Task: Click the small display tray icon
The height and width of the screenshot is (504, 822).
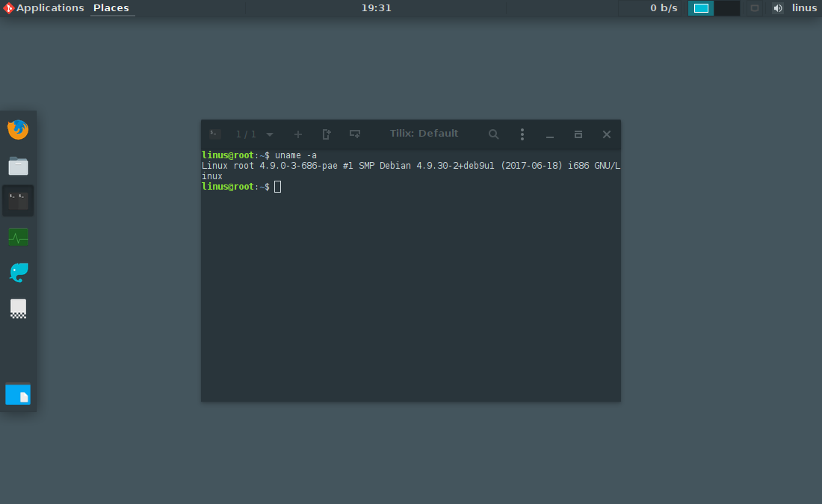Action: point(755,8)
